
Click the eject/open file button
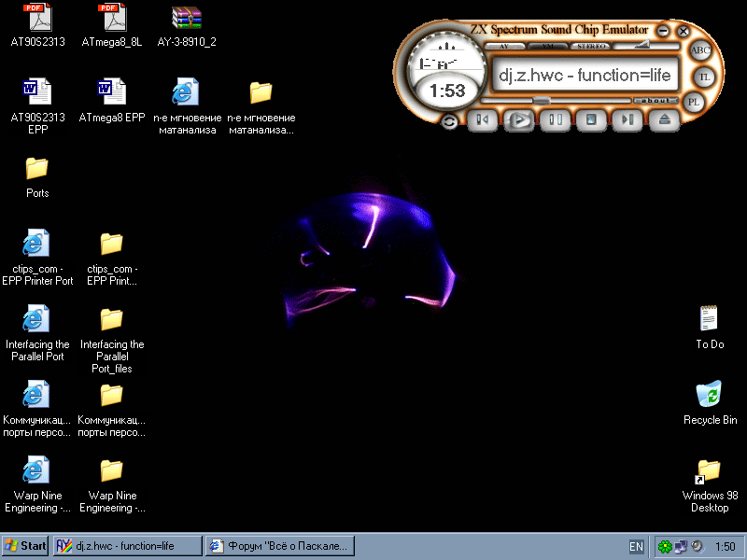pos(665,119)
